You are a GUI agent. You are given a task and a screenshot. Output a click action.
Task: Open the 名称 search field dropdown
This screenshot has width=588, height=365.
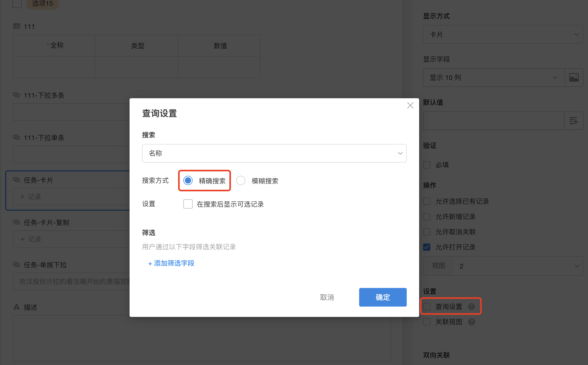pyautogui.click(x=274, y=153)
